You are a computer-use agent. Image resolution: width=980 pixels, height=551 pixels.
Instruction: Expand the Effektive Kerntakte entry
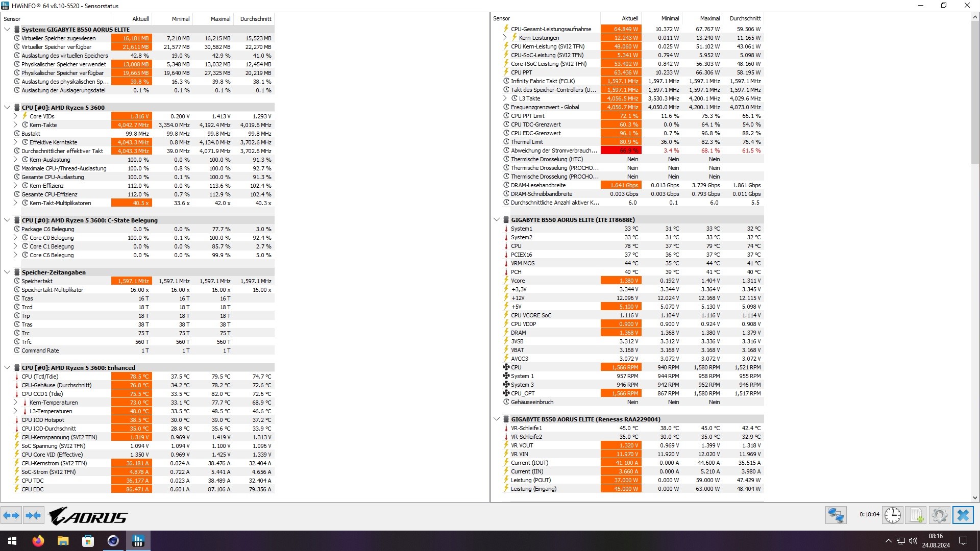[15, 142]
